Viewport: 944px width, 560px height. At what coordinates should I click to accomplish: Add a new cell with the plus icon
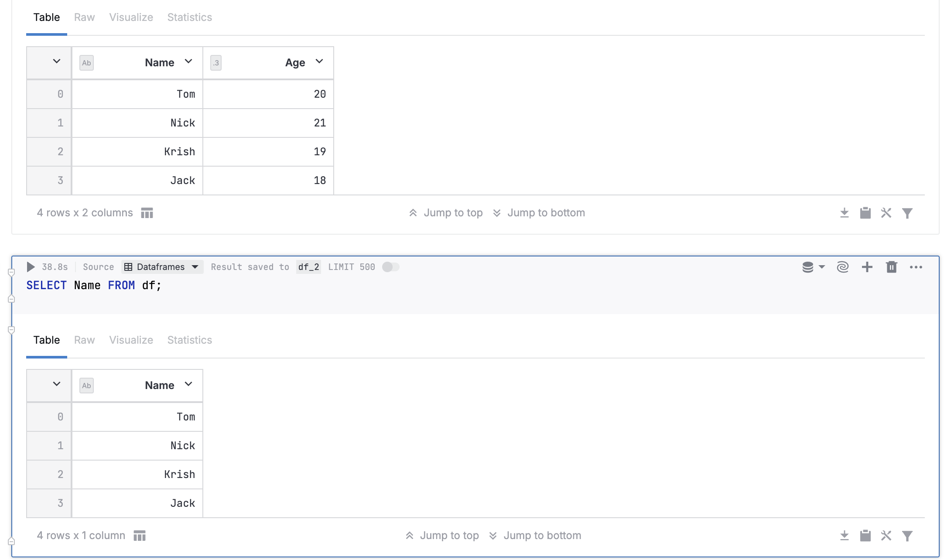click(x=867, y=266)
